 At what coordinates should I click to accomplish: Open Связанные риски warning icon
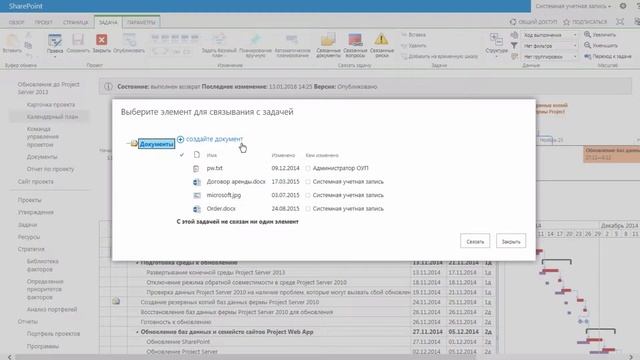coord(381,40)
